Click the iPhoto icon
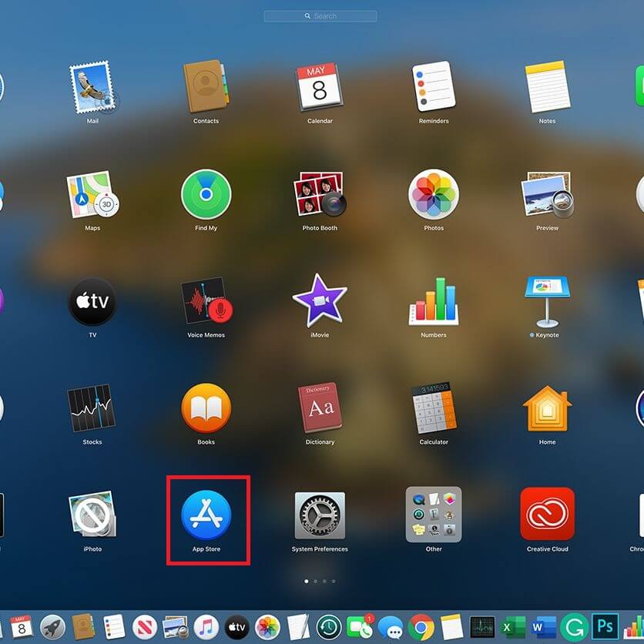The image size is (644, 644). tap(92, 515)
